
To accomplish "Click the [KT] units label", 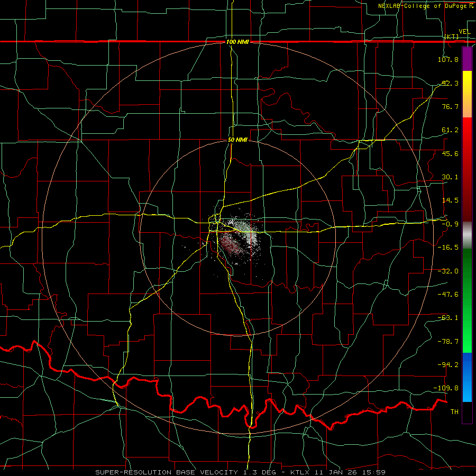I will pyautogui.click(x=452, y=36).
